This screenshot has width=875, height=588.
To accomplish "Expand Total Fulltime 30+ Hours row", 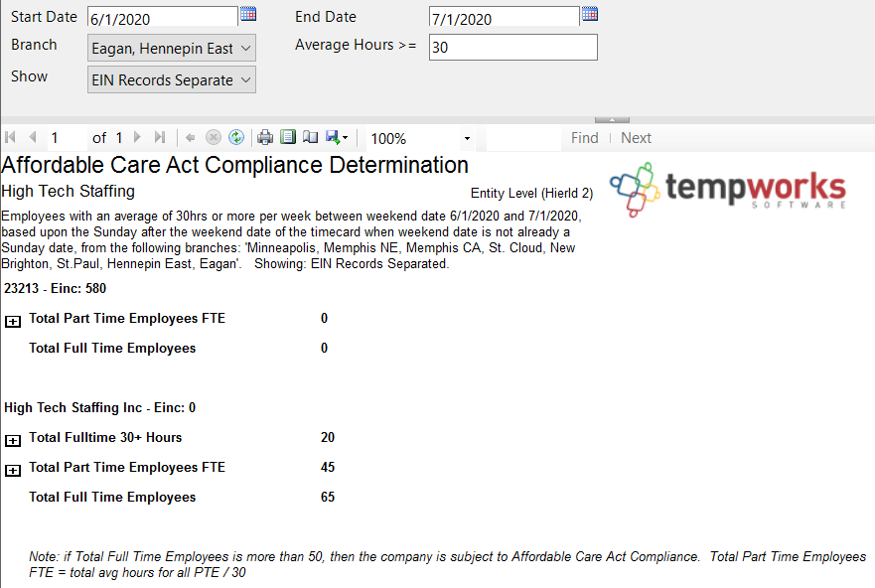I will (13, 441).
